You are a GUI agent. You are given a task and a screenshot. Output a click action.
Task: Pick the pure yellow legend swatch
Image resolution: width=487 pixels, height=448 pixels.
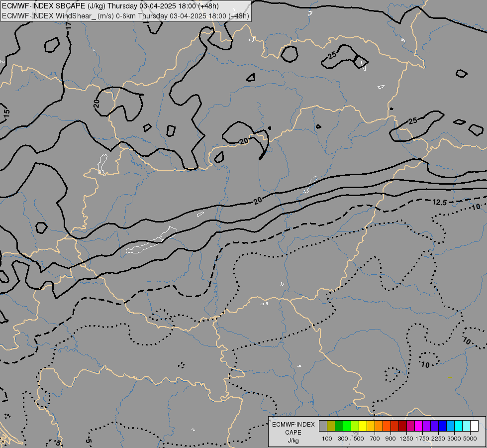pyautogui.click(x=363, y=426)
